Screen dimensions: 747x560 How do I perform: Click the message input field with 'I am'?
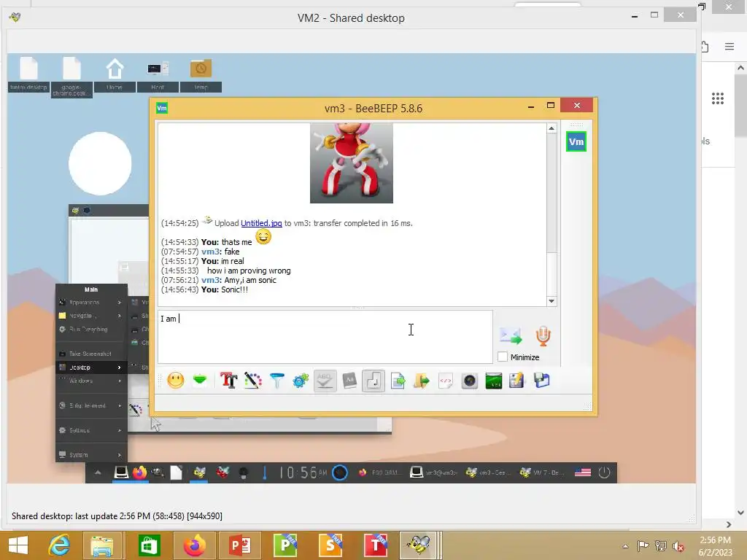coord(325,337)
